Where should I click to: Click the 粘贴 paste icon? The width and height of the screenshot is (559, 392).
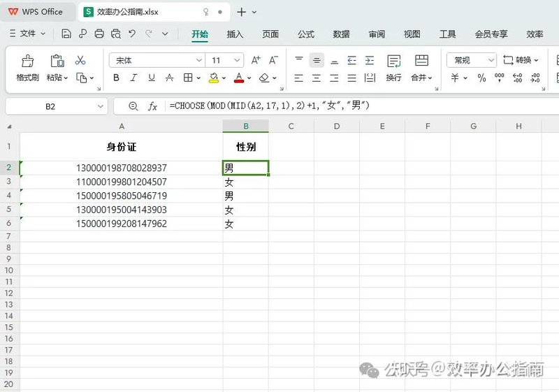pos(57,61)
